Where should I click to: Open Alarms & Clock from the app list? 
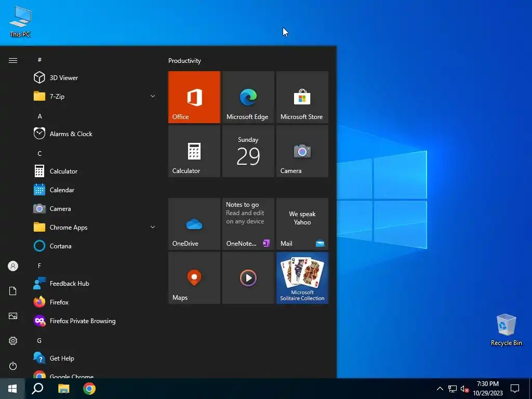click(95, 134)
